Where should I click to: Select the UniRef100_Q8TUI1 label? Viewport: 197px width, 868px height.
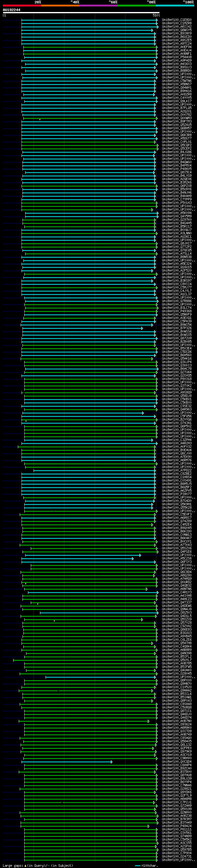(177, 711)
